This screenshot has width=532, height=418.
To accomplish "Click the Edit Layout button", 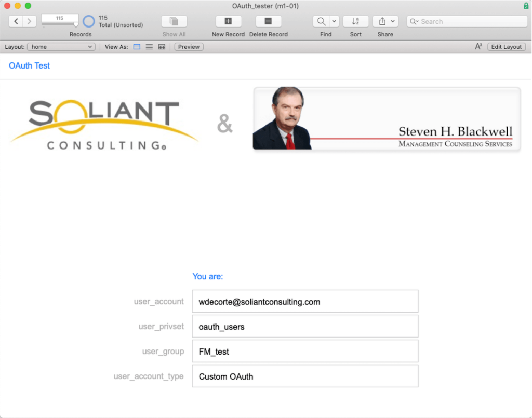I will point(506,47).
